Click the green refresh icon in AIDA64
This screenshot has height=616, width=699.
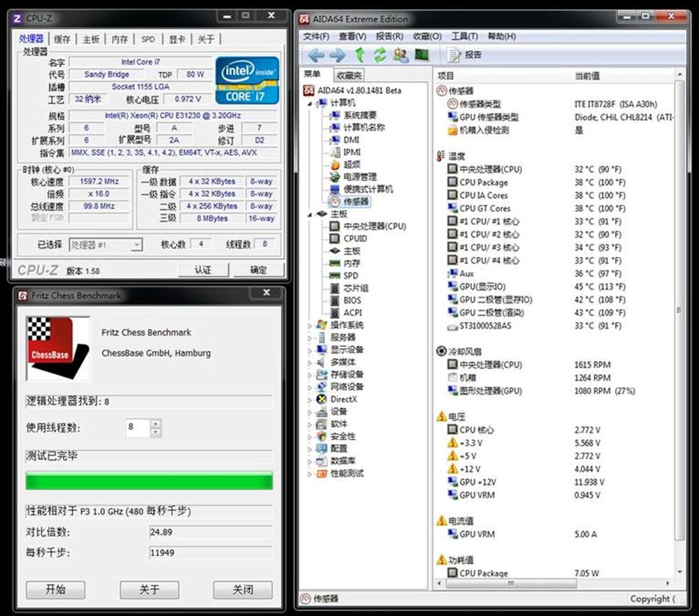point(380,55)
